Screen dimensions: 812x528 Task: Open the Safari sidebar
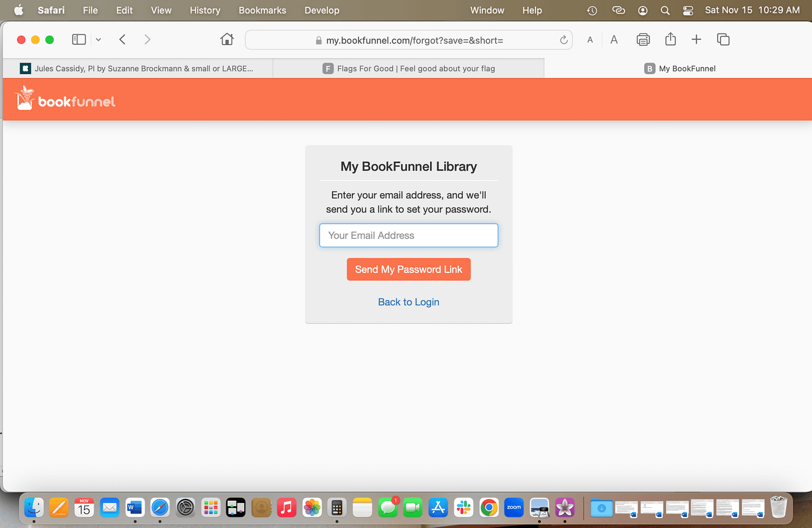pos(79,39)
